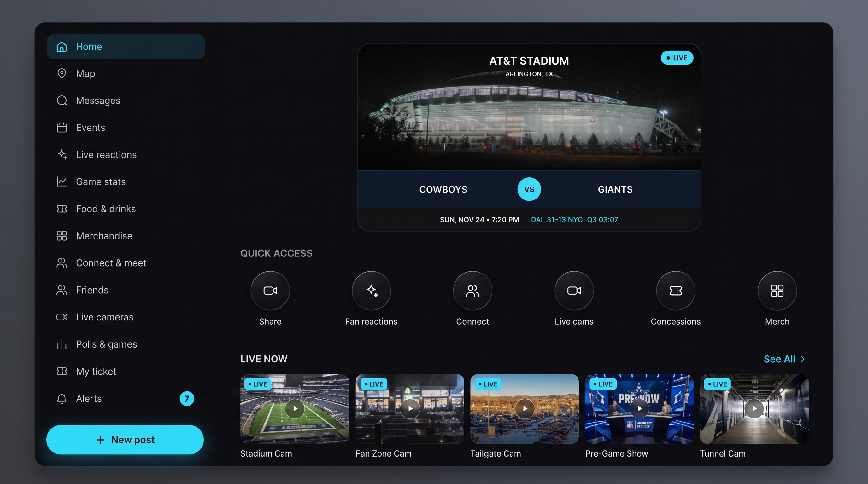Viewport: 868px width, 484px height.
Task: Click the Tunnel Cam caption
Action: (723, 454)
